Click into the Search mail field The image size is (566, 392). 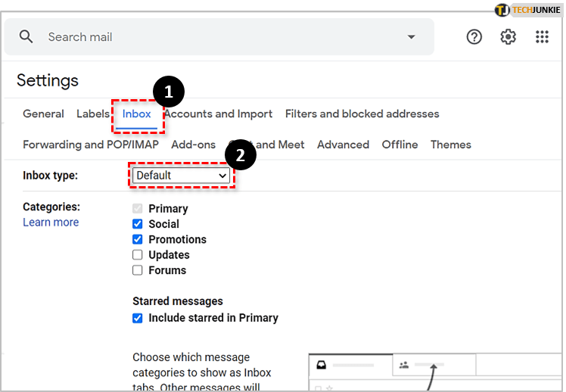click(x=219, y=37)
